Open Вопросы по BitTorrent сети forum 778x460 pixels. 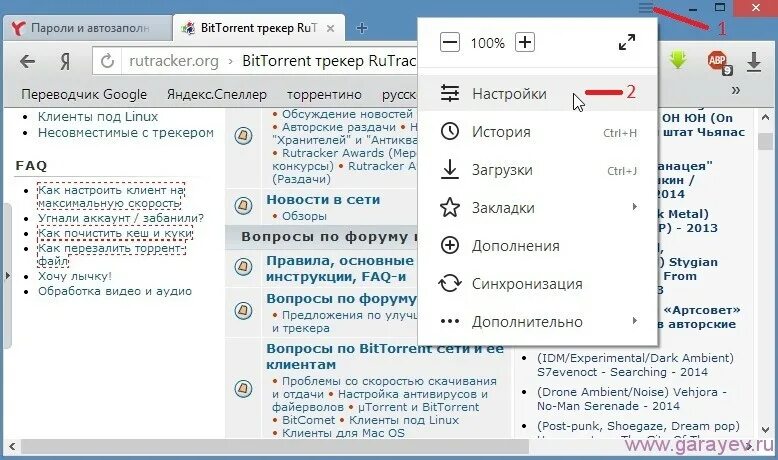[385, 356]
